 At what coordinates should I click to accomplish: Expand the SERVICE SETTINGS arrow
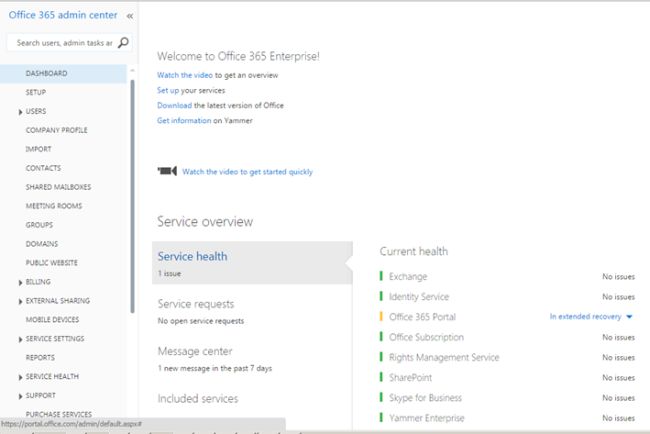click(x=20, y=339)
